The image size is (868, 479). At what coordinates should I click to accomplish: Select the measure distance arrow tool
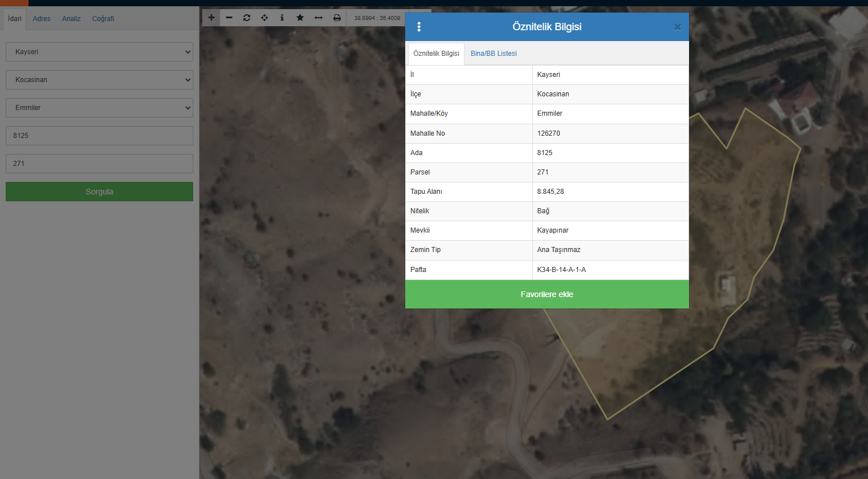click(319, 18)
